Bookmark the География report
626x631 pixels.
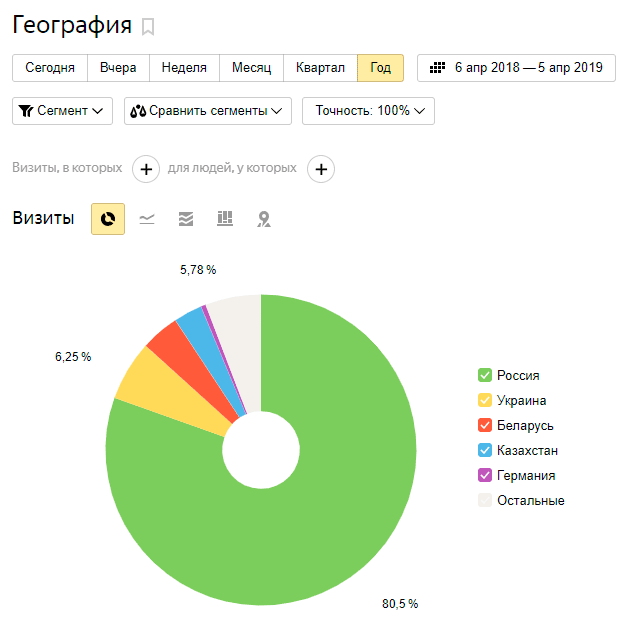[148, 27]
